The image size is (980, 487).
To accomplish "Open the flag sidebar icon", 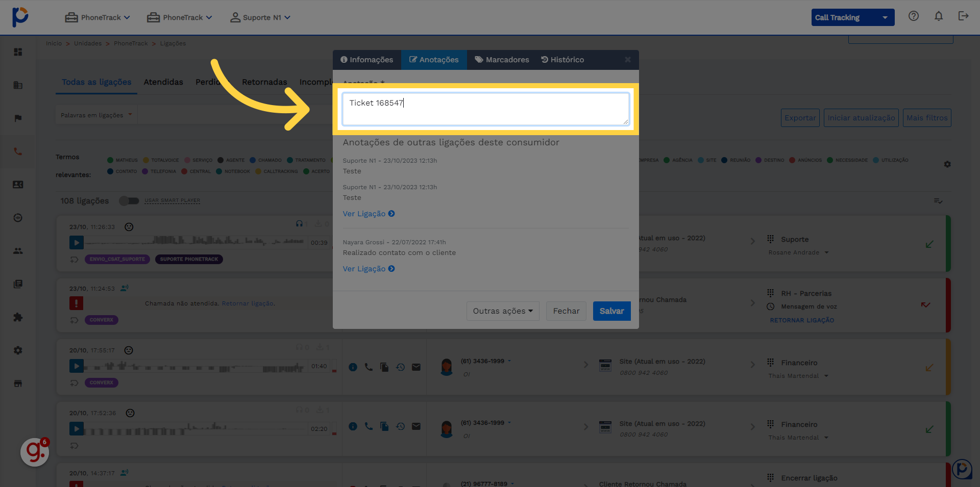I will (18, 118).
